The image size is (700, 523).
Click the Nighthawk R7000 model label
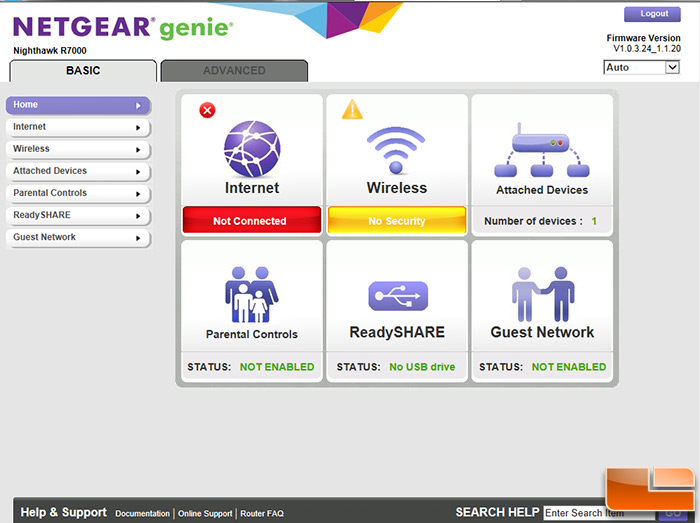[50, 50]
